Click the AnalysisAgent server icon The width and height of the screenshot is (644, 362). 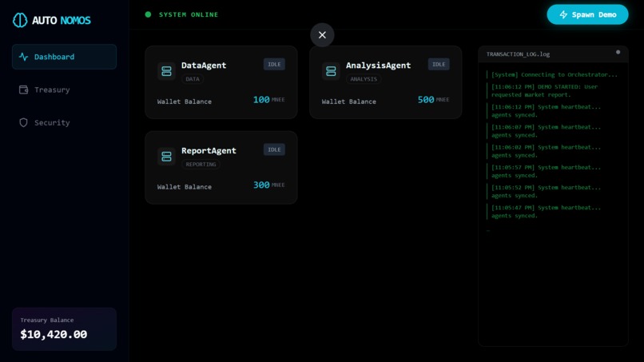(331, 70)
